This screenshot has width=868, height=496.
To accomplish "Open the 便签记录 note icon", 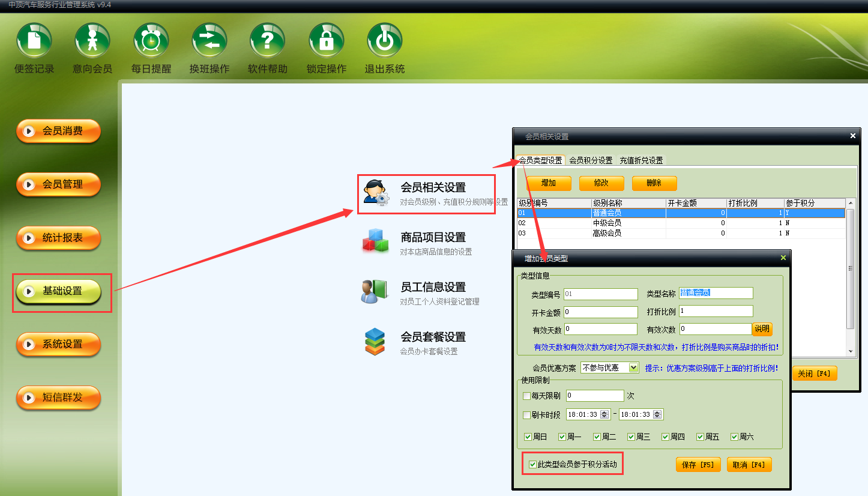I will [34, 41].
